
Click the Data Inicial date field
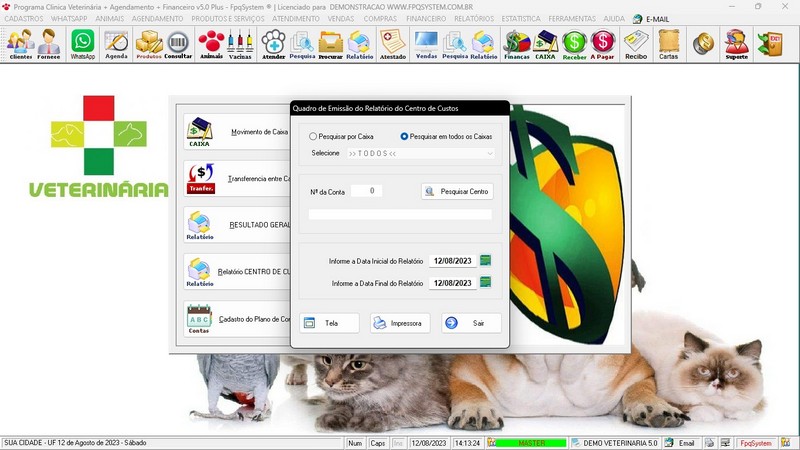pyautogui.click(x=453, y=261)
